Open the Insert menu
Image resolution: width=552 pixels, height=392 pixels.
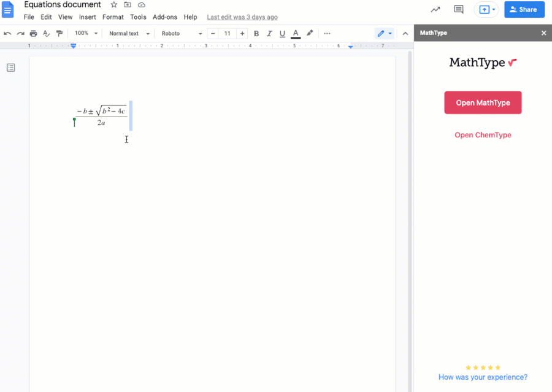(x=87, y=17)
